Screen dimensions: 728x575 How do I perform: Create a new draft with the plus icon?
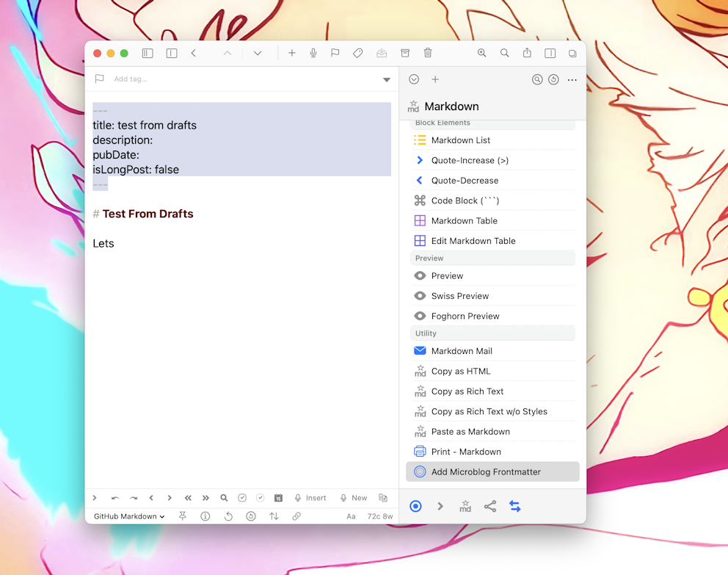pos(291,54)
